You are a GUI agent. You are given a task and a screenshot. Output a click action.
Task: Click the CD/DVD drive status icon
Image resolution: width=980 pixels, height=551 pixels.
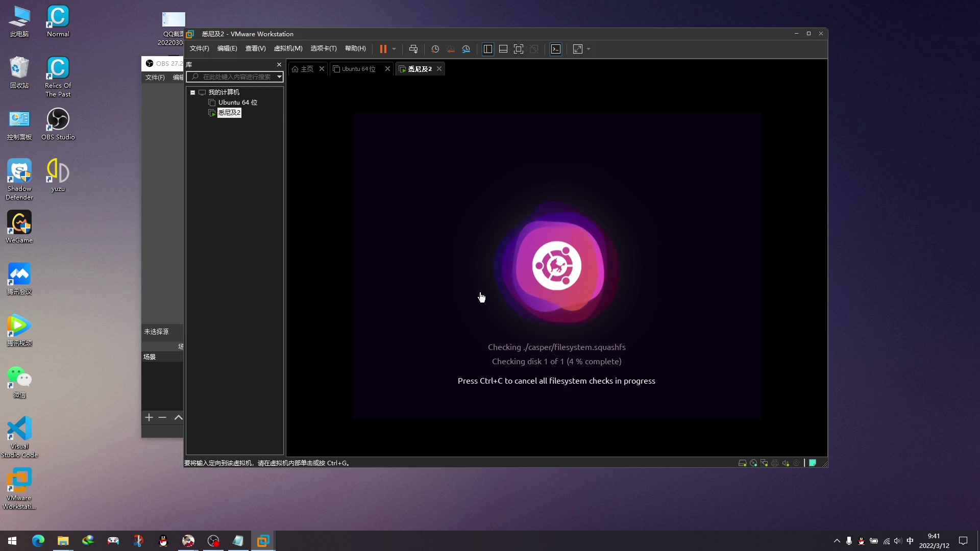click(753, 463)
